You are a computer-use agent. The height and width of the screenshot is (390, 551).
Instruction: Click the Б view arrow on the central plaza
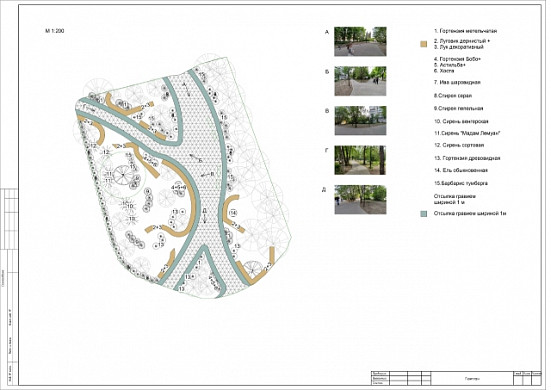click(195, 158)
